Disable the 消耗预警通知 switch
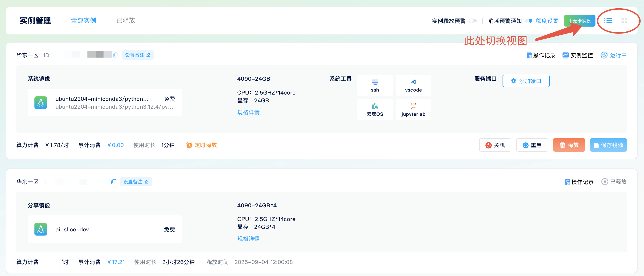Image resolution: width=644 pixels, height=276 pixels. 529,21
